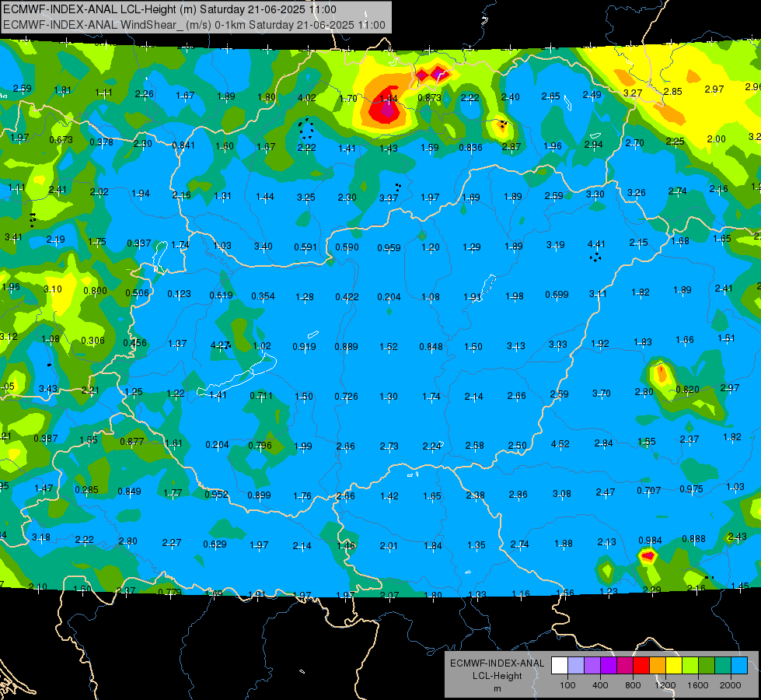
Task: Click the grid value 0.354
Action: [x=263, y=296]
